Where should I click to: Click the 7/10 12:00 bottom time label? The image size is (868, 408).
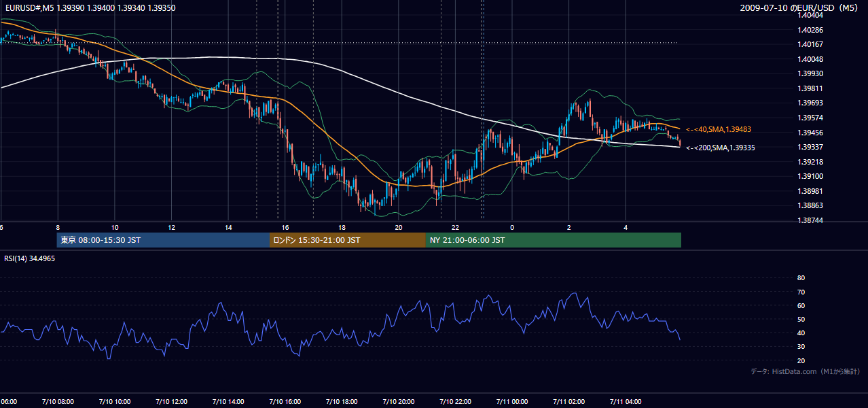(x=171, y=401)
